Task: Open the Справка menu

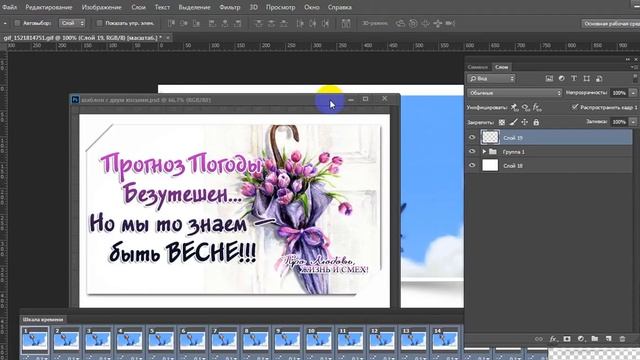Action: (x=340, y=7)
